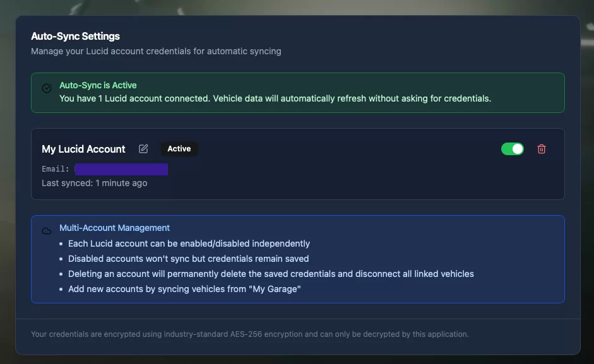Click 'Last synced: 1 minute ago' text

(94, 183)
